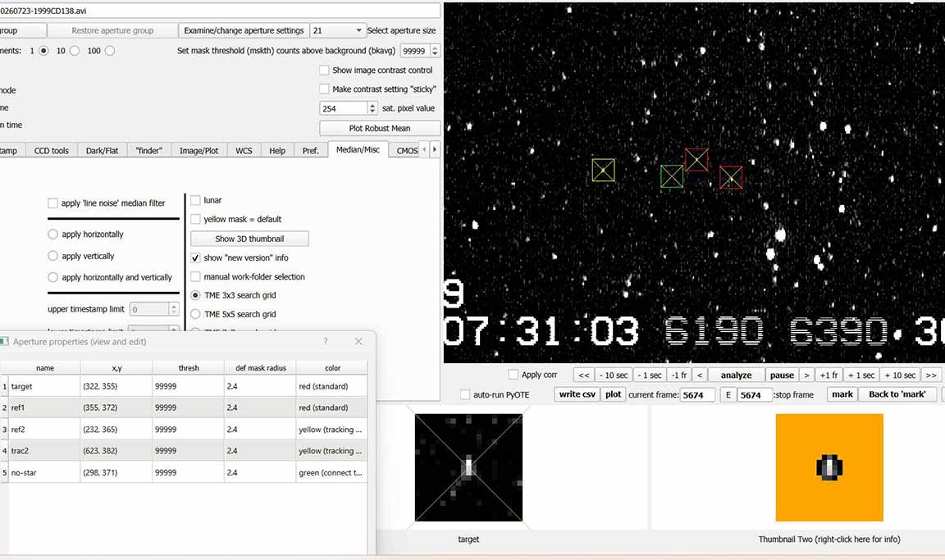Viewport: 945px width, 560px height.
Task: Close the Aperture properties dialog
Action: pos(358,341)
